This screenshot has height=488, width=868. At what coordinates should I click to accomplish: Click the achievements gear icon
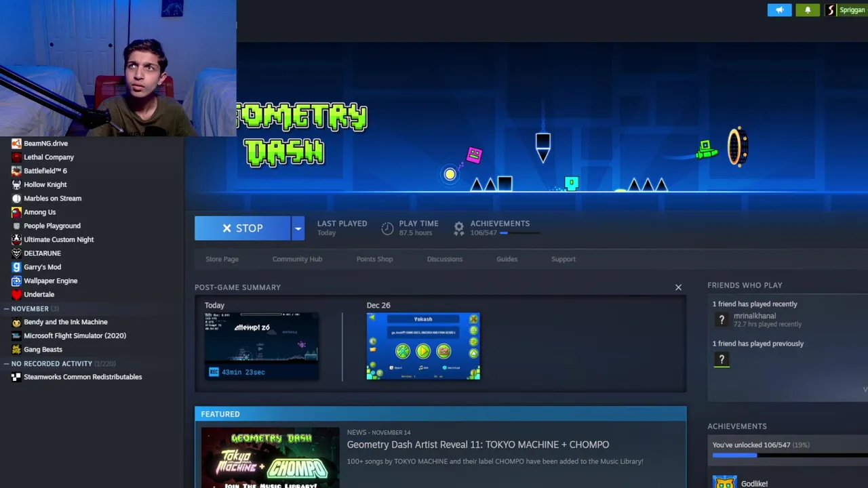[x=459, y=228]
